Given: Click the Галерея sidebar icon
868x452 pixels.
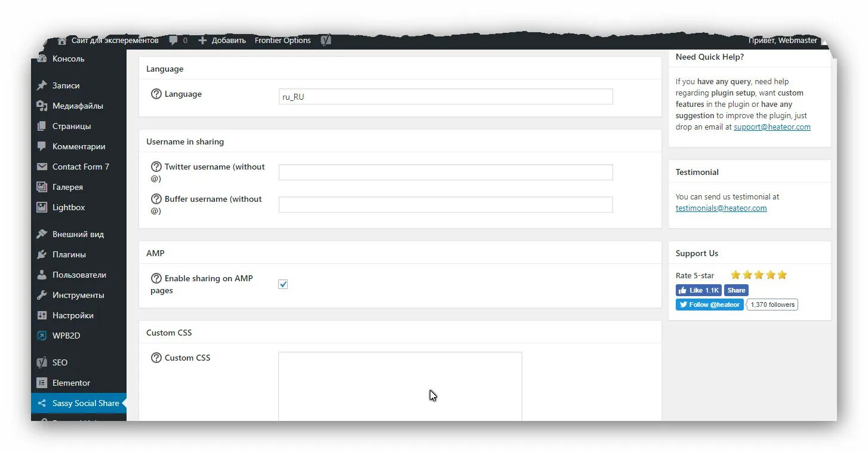Looking at the screenshot, I should [x=42, y=187].
